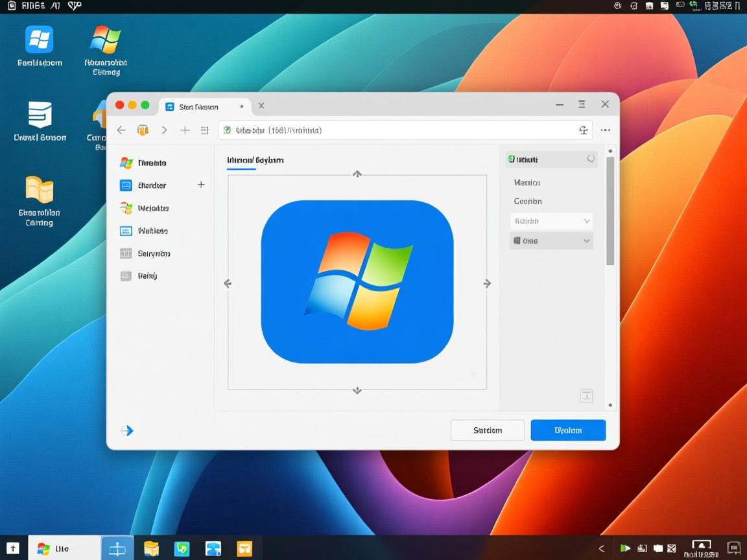Select the underlined heading above the preview
The width and height of the screenshot is (747, 560).
coord(255,160)
